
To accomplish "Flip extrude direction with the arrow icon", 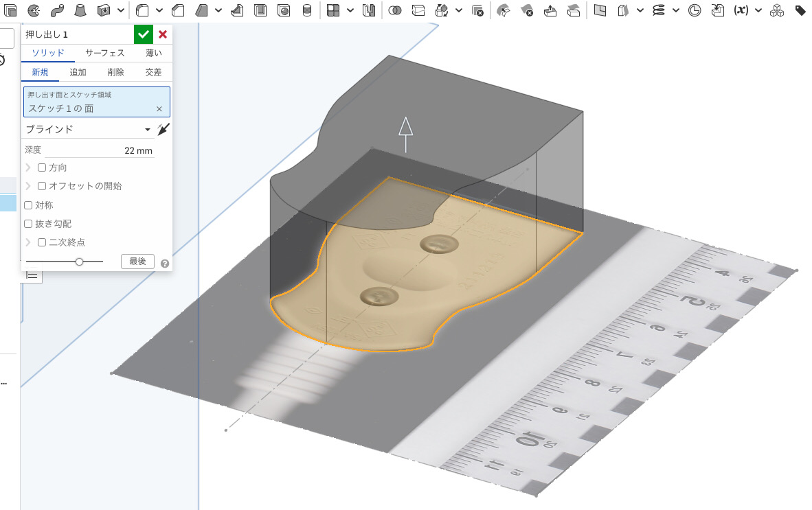I will tap(163, 129).
